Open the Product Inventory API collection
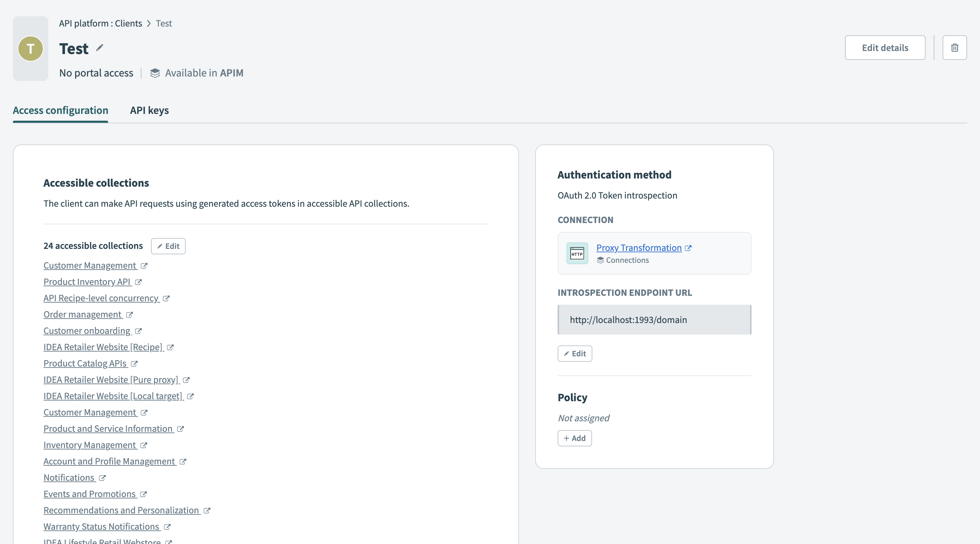The width and height of the screenshot is (980, 544). coord(87,282)
